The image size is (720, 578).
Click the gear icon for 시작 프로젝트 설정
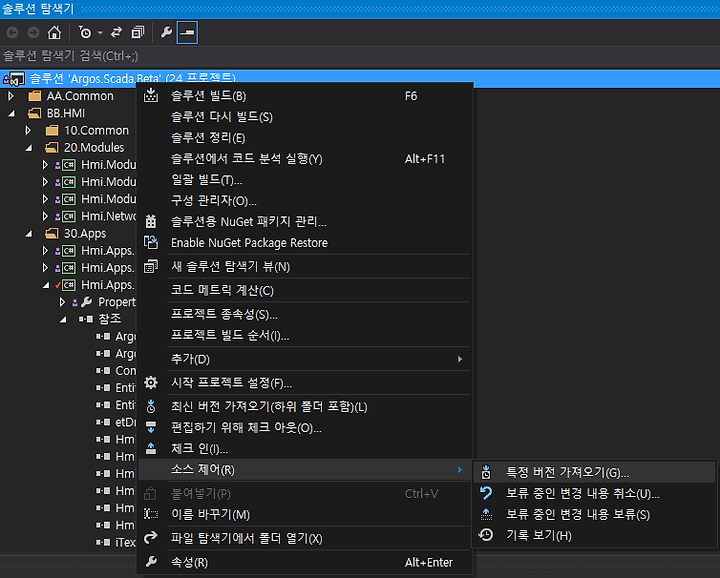pyautogui.click(x=151, y=382)
